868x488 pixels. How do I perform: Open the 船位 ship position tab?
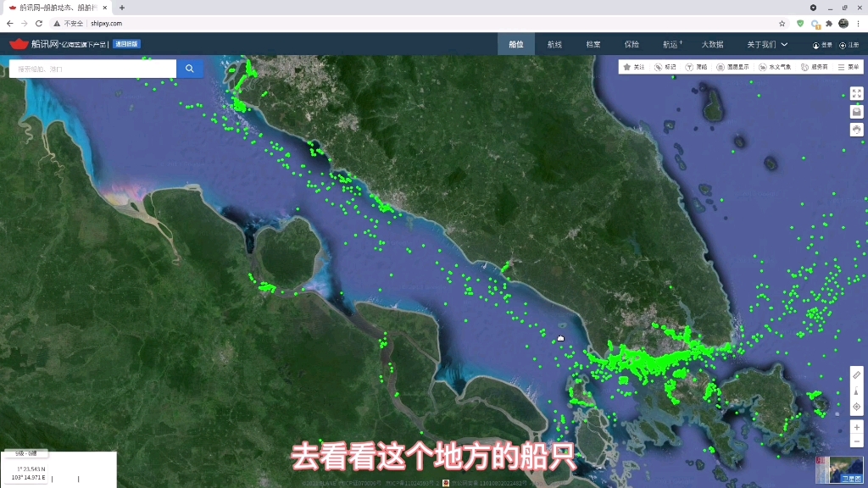[x=516, y=44]
